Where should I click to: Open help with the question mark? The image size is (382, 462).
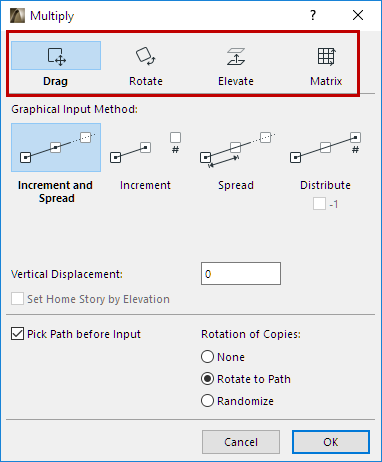point(313,15)
